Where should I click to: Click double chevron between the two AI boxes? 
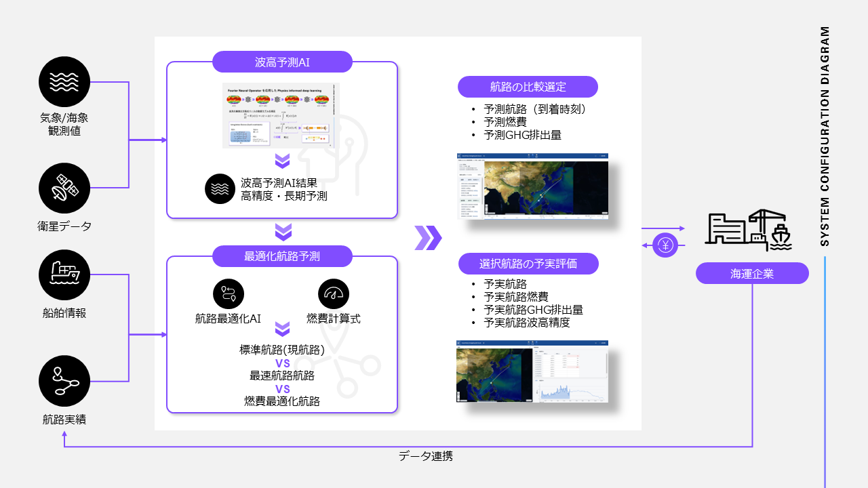[x=282, y=232]
